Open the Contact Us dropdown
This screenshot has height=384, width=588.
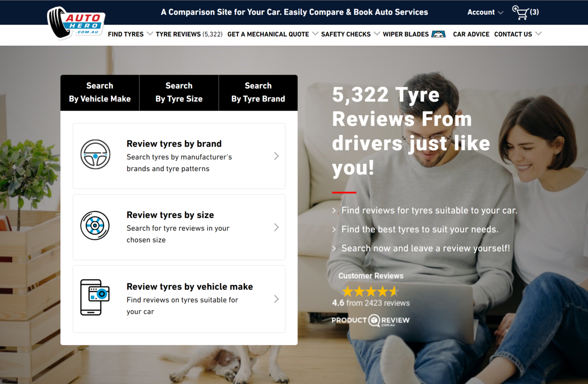518,34
